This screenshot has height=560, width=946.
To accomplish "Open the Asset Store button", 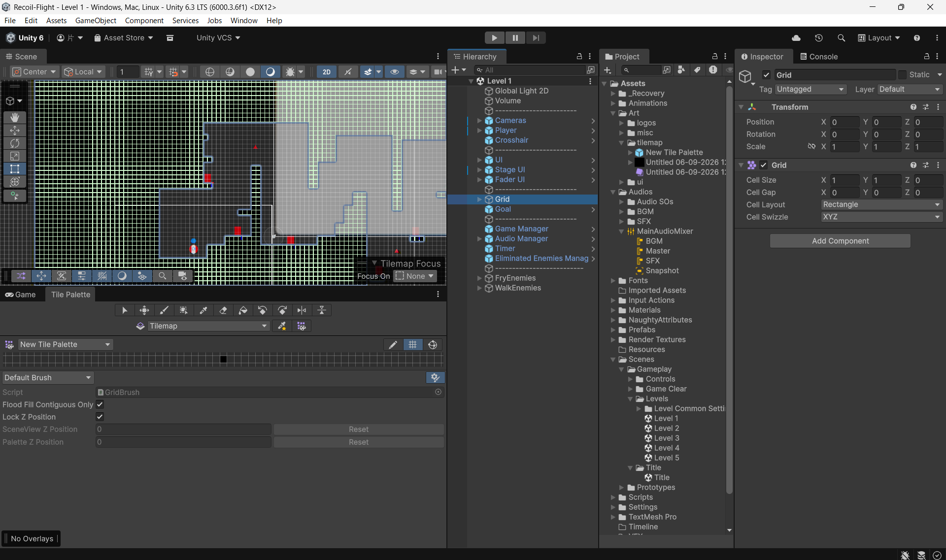I will 124,38.
